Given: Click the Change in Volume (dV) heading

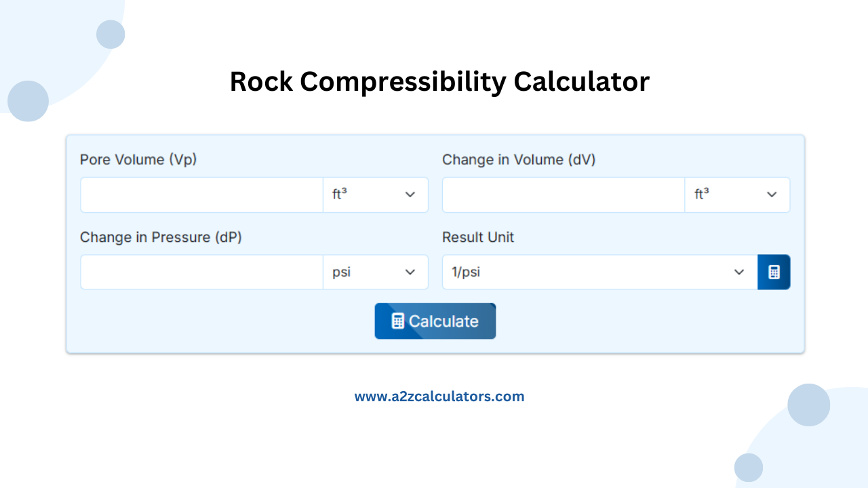Looking at the screenshot, I should 519,159.
